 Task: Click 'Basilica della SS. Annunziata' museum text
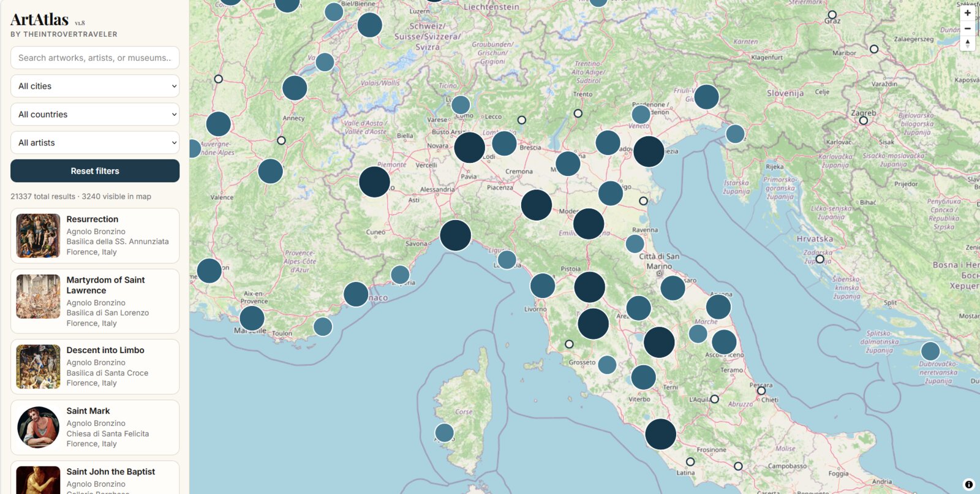click(x=118, y=241)
